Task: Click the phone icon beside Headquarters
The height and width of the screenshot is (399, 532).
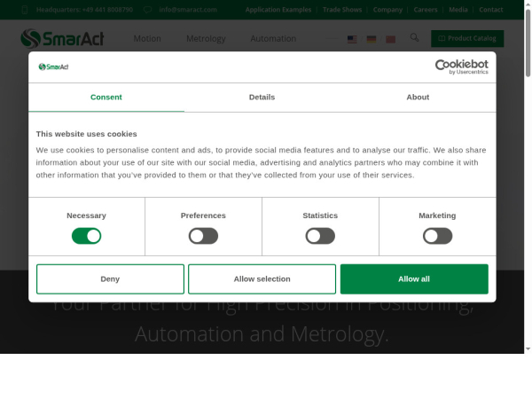Action: pos(25,10)
